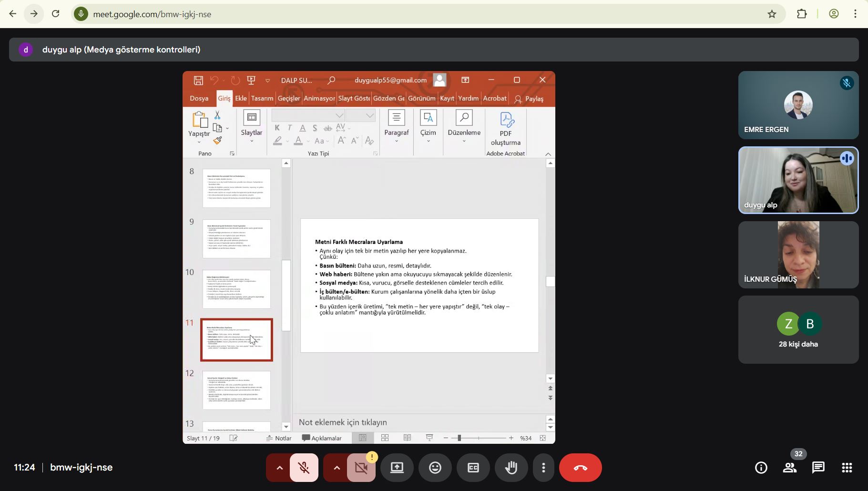Show the participants list icon

point(789,468)
